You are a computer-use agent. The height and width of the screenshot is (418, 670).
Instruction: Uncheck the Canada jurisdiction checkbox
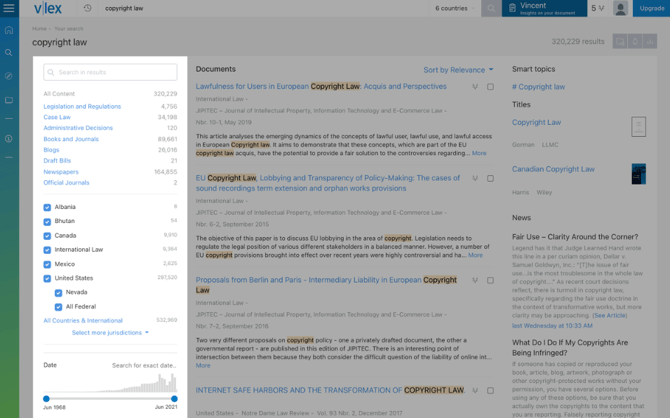click(x=47, y=236)
